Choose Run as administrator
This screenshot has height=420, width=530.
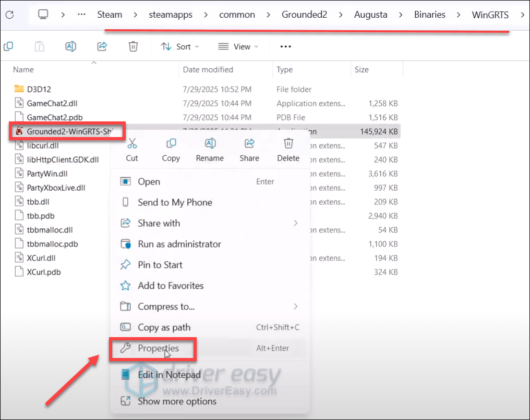tap(179, 244)
